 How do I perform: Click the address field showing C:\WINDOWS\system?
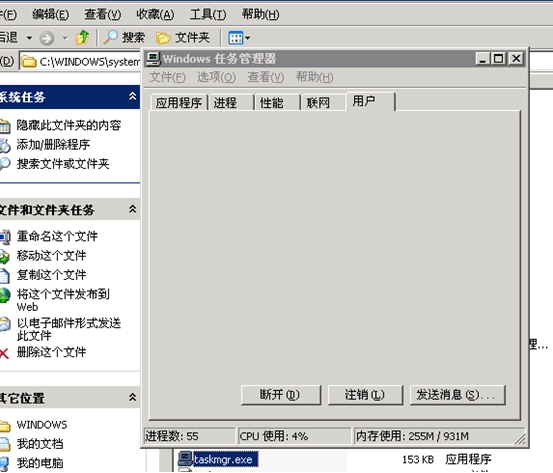[80, 62]
